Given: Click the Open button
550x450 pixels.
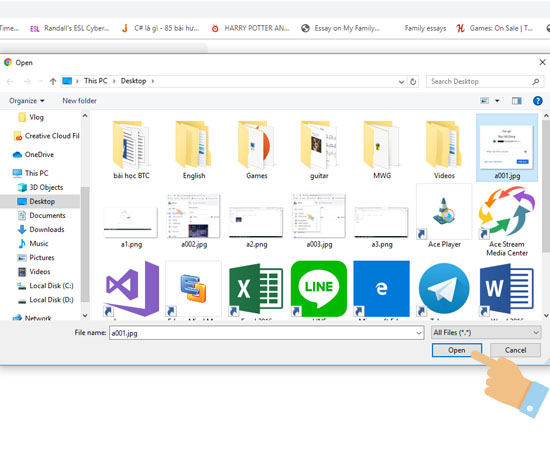Looking at the screenshot, I should click(x=457, y=350).
